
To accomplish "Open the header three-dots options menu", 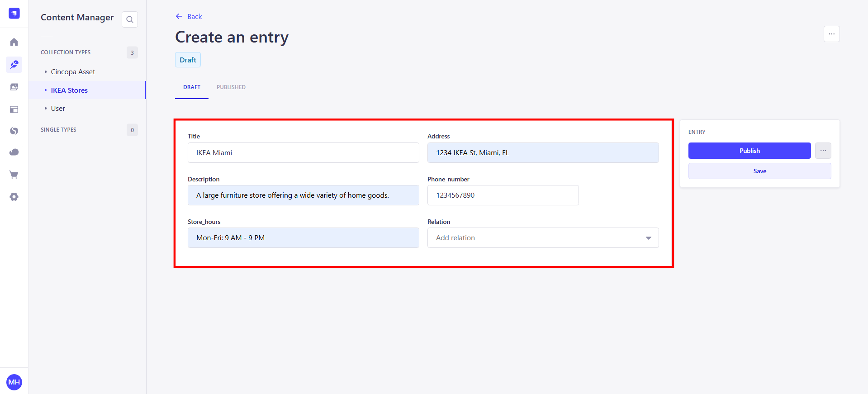I will [x=831, y=34].
